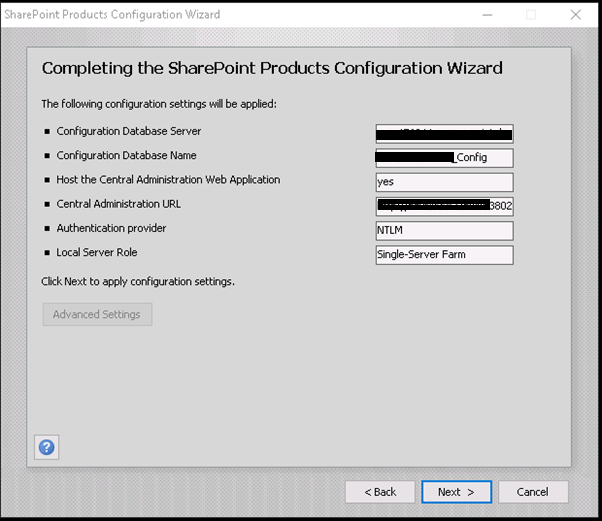Click the 'Central Administration URL' label
602x521 pixels.
click(x=118, y=204)
